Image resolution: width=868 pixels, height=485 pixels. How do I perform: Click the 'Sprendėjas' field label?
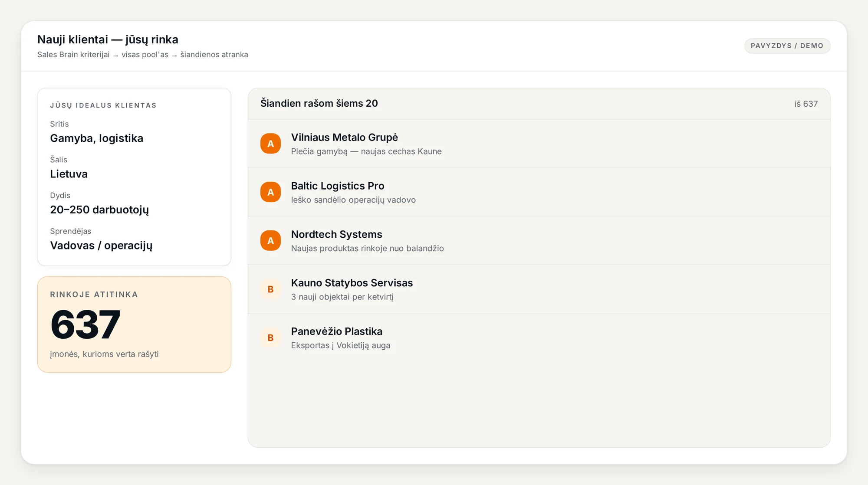point(70,231)
